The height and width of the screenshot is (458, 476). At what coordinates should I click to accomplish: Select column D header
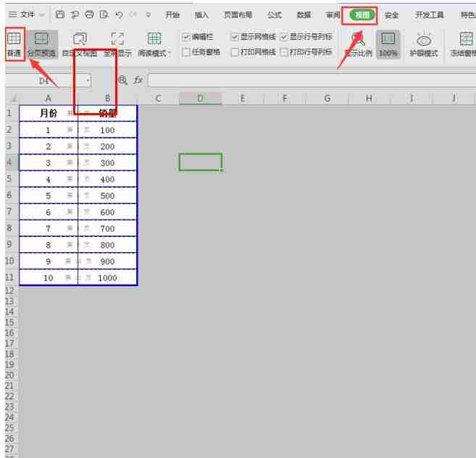pyautogui.click(x=201, y=99)
